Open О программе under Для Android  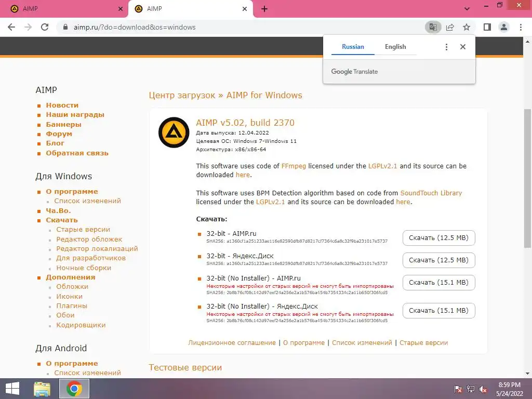72,363
